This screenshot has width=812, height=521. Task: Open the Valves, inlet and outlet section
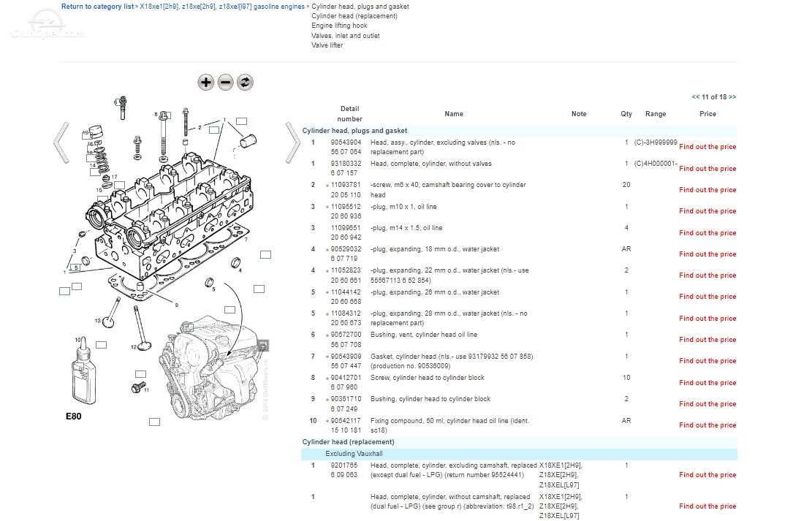(346, 36)
